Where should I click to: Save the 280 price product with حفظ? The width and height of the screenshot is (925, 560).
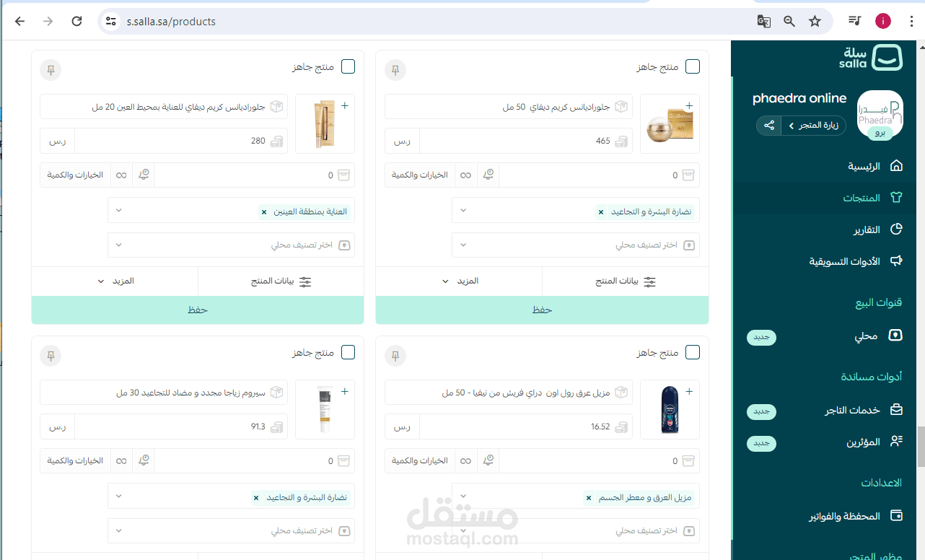point(198,310)
